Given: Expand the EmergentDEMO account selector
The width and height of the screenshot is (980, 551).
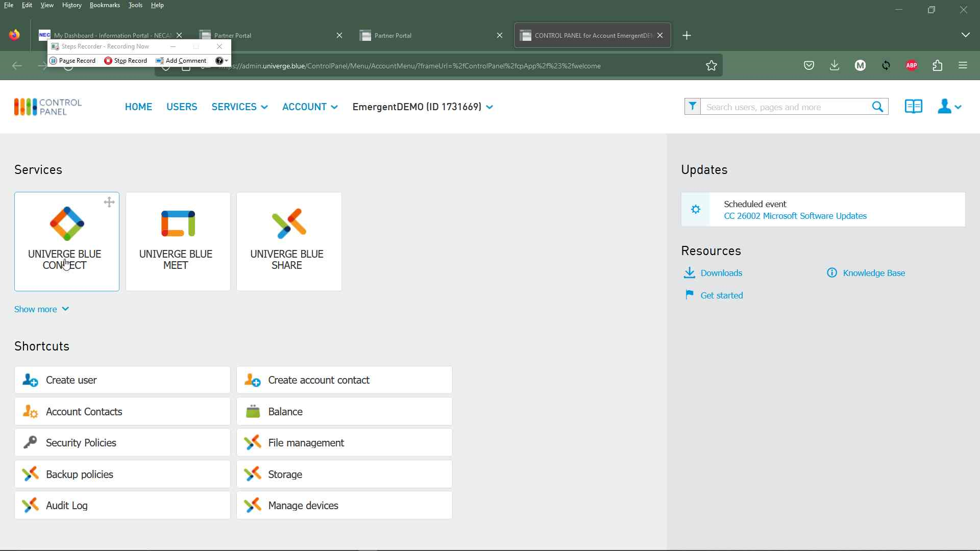Looking at the screenshot, I should tap(423, 107).
